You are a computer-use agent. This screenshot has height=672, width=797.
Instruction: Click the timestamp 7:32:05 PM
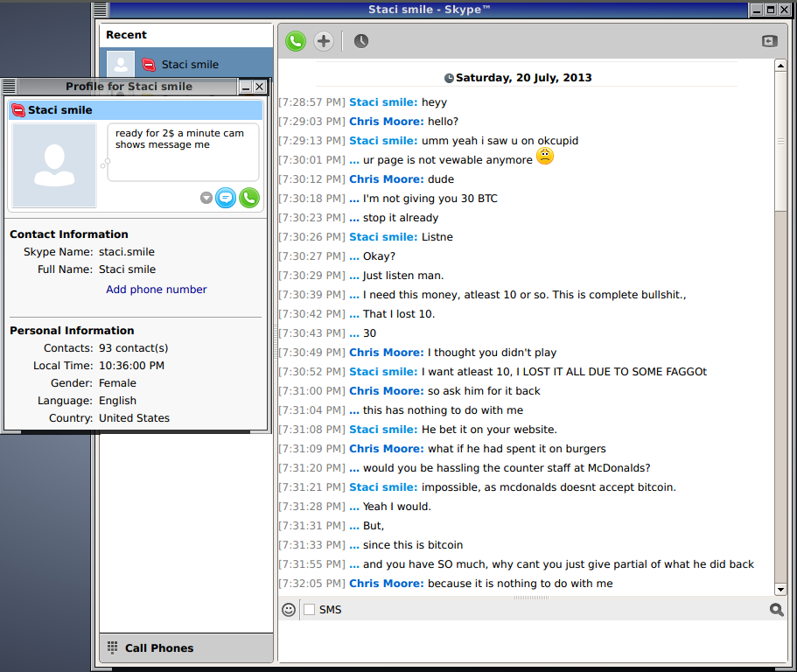point(311,584)
